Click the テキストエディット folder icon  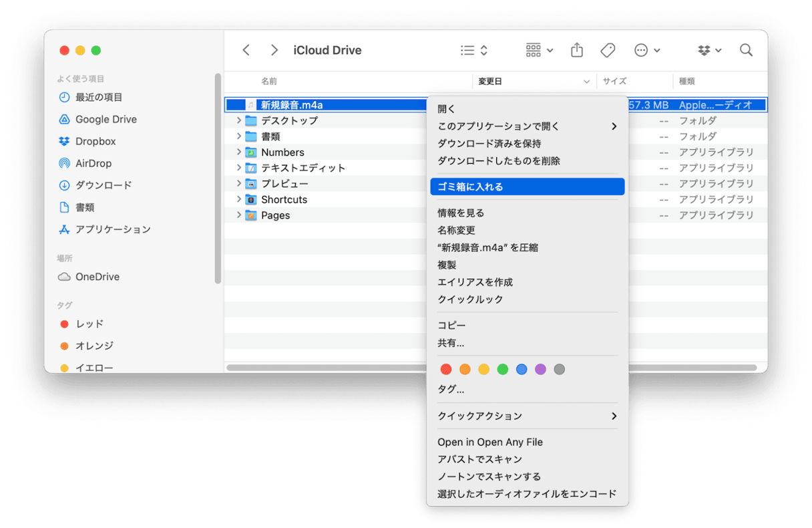pos(251,168)
